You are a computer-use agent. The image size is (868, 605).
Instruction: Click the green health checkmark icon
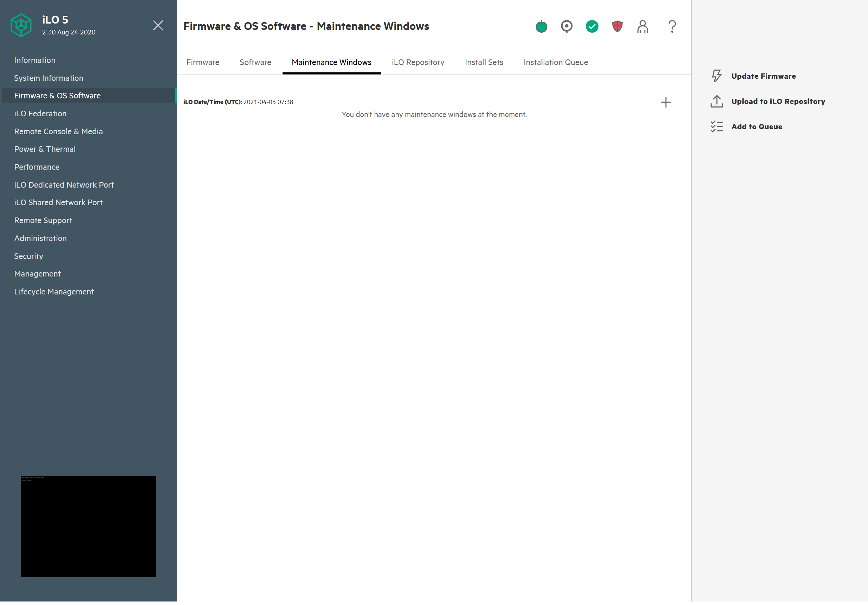pos(592,26)
